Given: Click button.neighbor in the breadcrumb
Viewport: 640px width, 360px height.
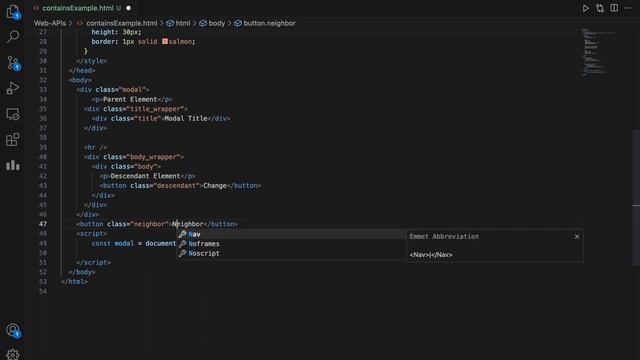Looking at the screenshot, I should click(269, 23).
